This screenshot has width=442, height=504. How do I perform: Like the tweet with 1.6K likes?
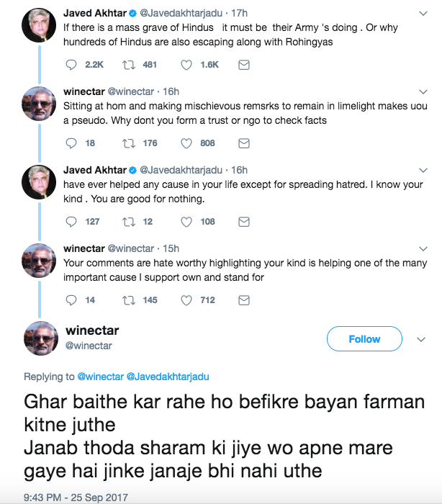186,65
